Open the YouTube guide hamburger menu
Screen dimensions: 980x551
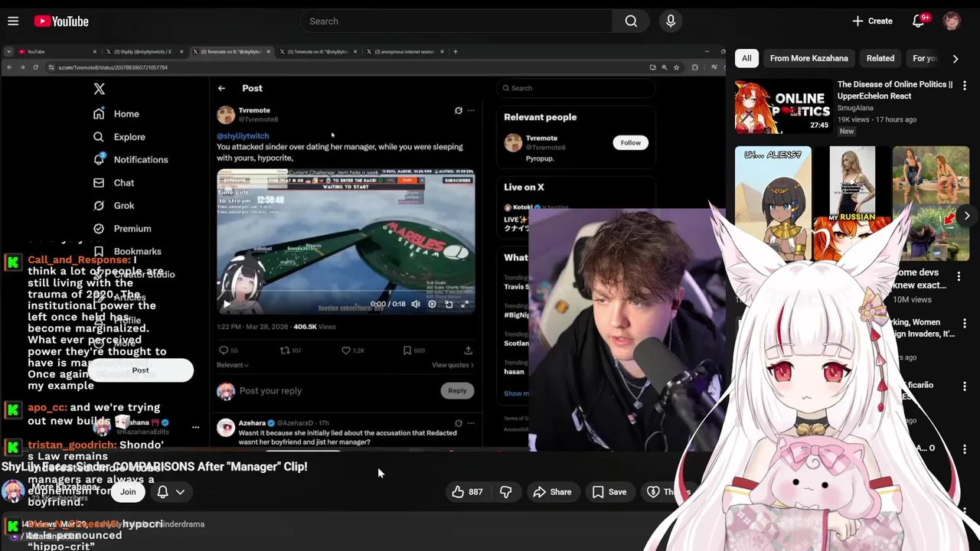pos(13,21)
